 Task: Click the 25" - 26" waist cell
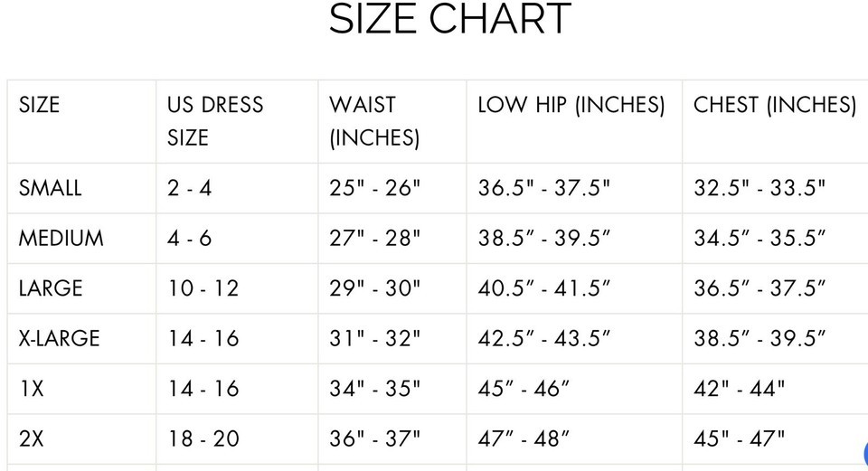[374, 188]
